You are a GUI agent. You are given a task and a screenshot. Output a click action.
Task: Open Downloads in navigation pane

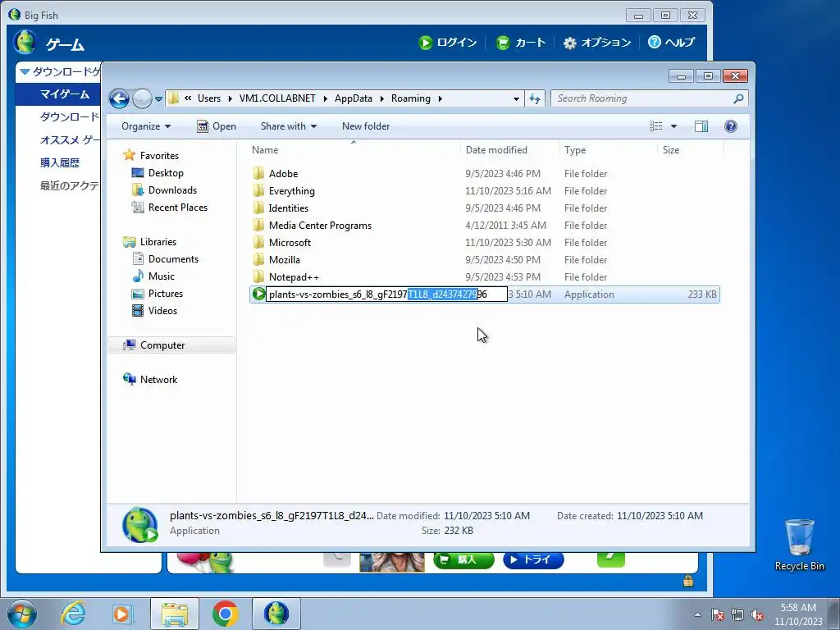pos(172,190)
